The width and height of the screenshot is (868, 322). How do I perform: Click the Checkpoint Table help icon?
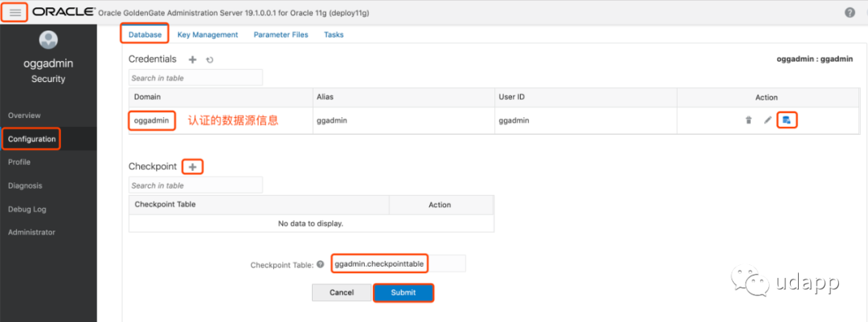[320, 264]
